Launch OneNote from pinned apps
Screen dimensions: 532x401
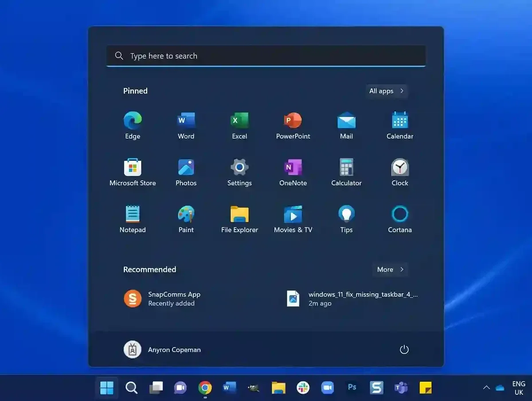tap(293, 172)
